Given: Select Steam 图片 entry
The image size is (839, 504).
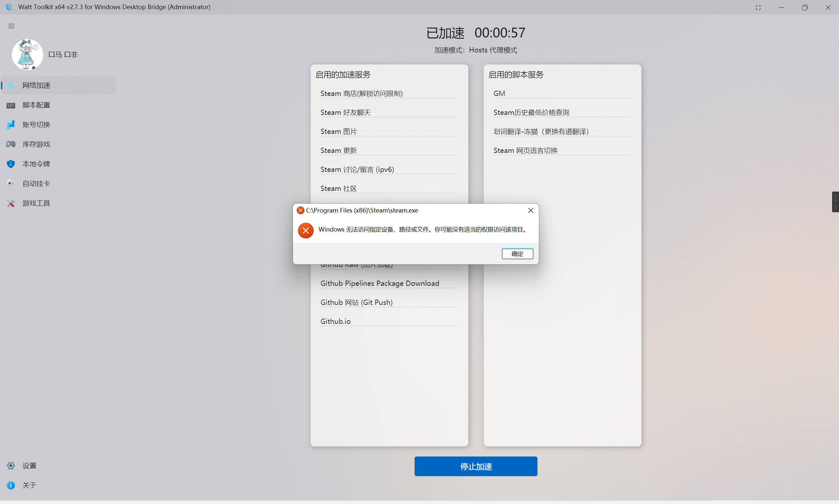Looking at the screenshot, I should click(389, 131).
